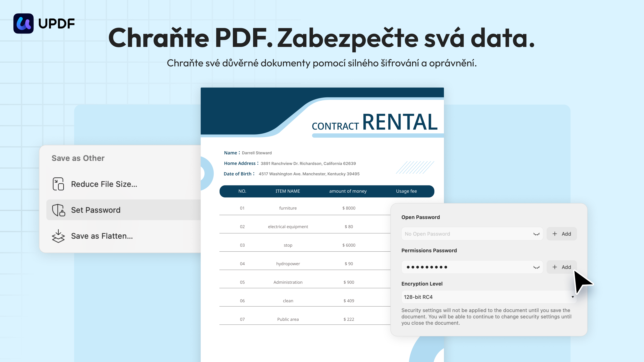The width and height of the screenshot is (644, 362).
Task: Expand the Encryption Level dropdown arrow
Action: (573, 297)
